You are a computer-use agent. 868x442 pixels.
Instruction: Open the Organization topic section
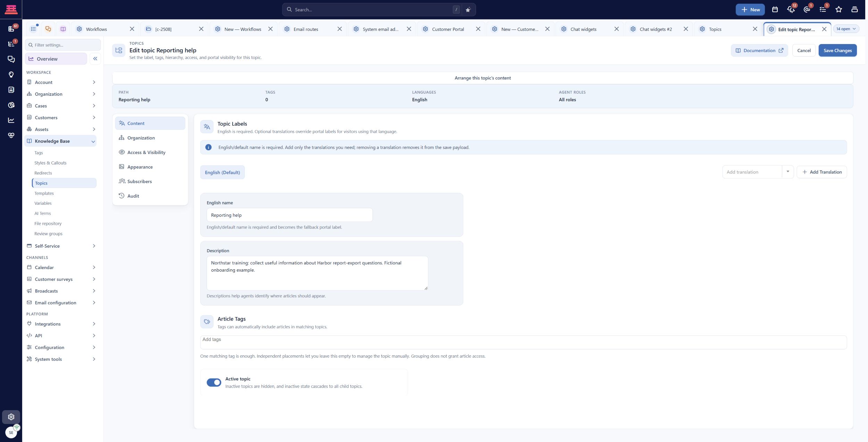[x=150, y=138]
